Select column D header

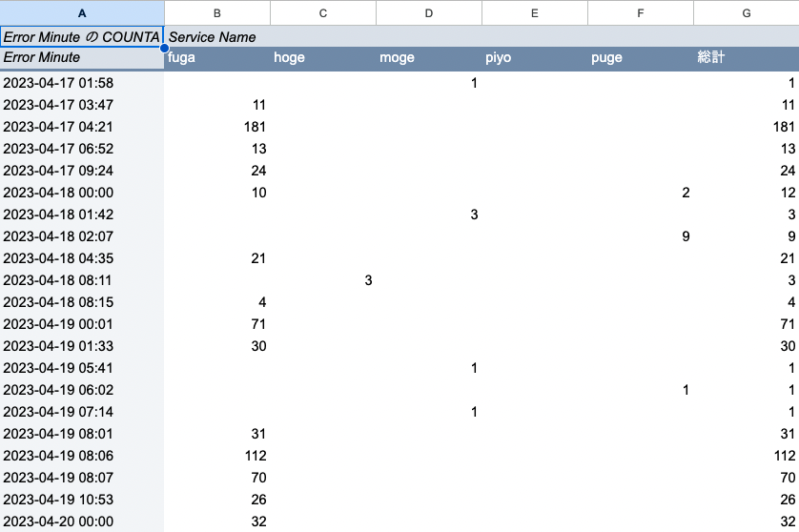coord(429,13)
